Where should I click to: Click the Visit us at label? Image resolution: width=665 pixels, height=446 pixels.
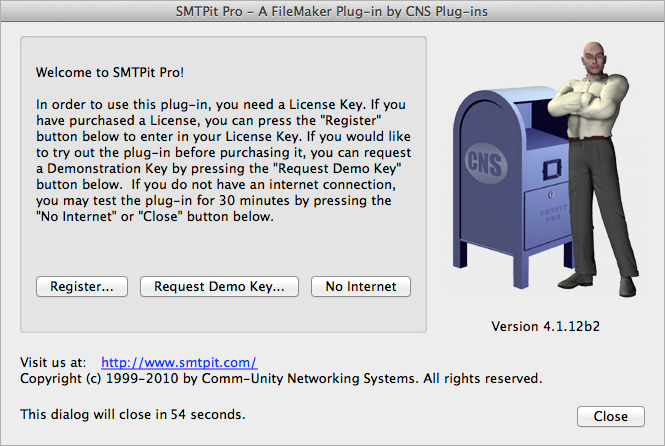click(x=53, y=362)
